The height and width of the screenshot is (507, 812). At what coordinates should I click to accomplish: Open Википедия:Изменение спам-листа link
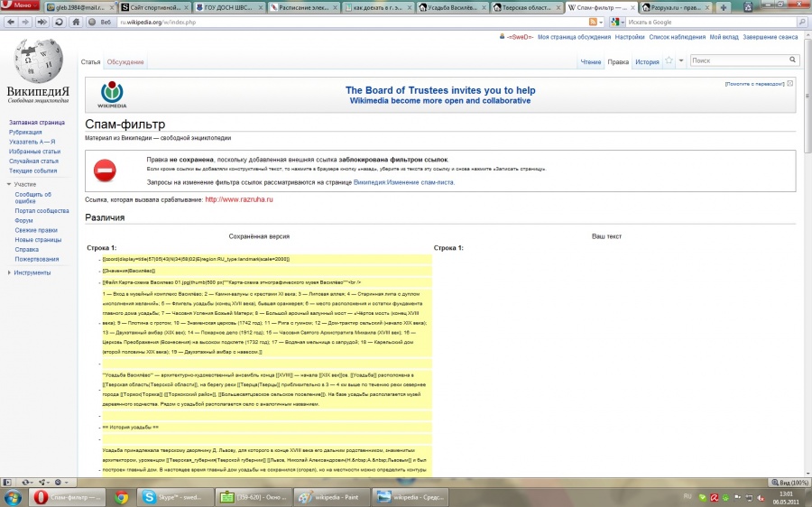pyautogui.click(x=403, y=182)
